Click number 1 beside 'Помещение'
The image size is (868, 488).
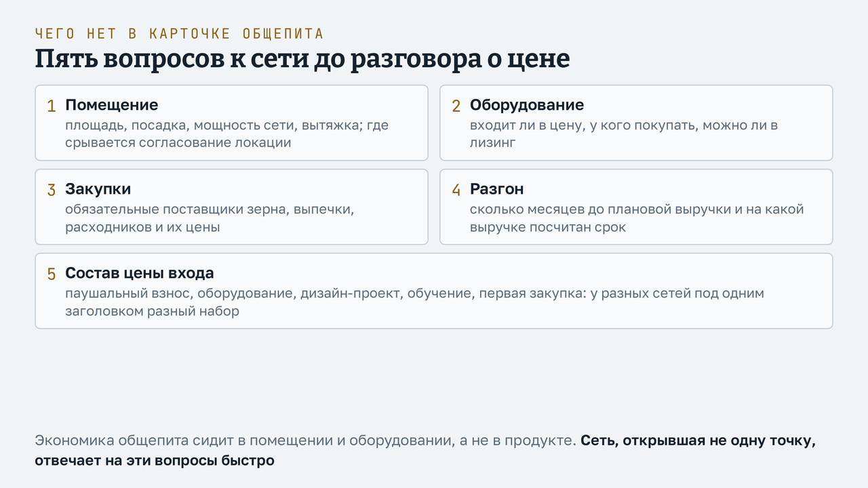tap(51, 106)
